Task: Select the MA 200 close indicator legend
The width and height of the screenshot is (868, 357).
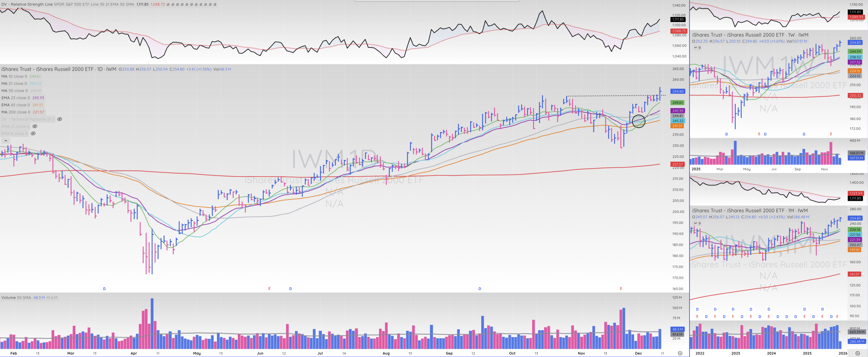Action: 16,112
